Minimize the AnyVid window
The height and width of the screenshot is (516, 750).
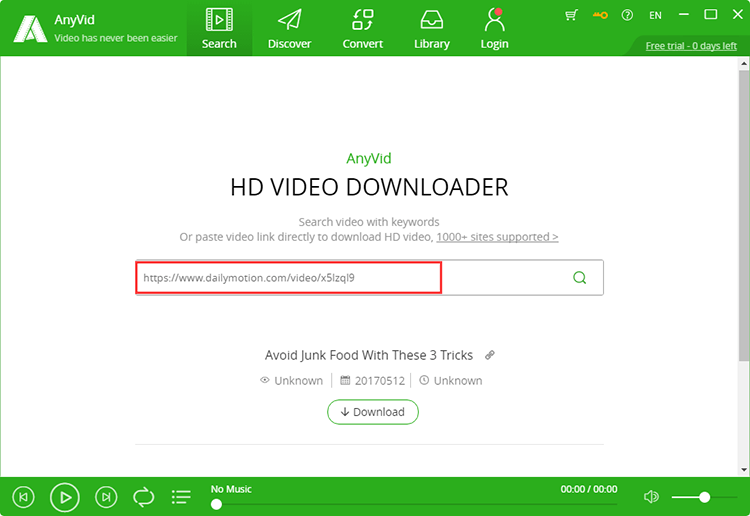tap(684, 15)
